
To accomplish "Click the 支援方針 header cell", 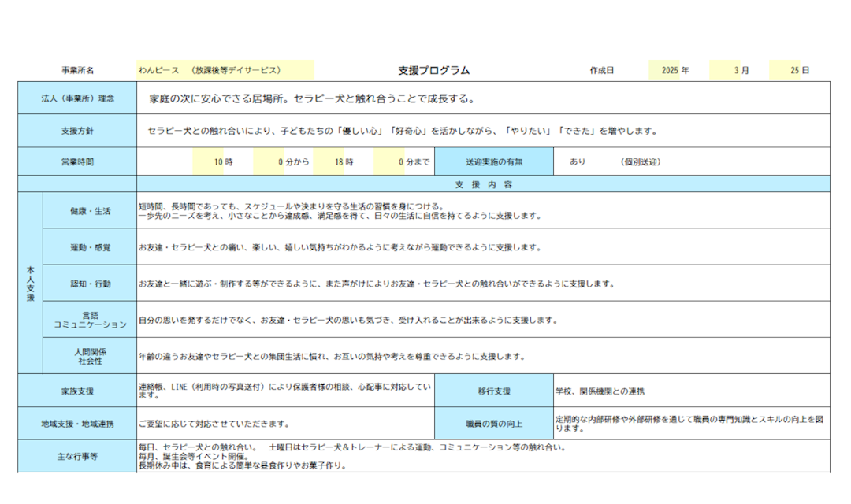I will (x=77, y=131).
